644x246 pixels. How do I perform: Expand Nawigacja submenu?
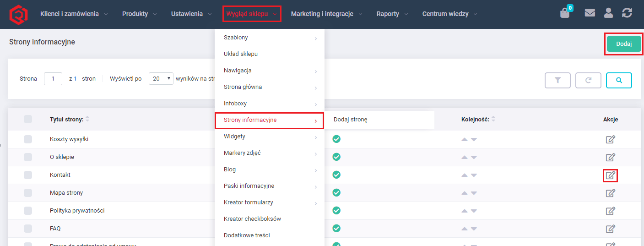coord(270,71)
